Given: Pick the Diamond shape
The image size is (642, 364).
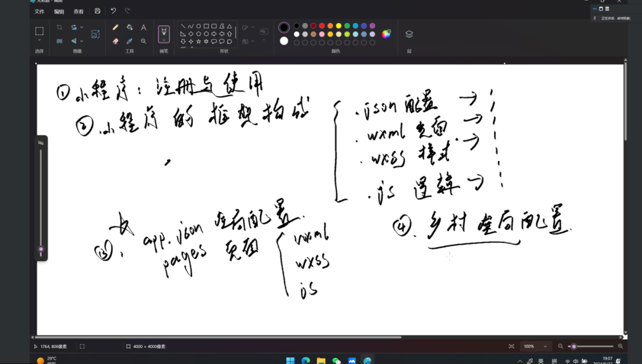Looking at the screenshot, I should coord(191,34).
